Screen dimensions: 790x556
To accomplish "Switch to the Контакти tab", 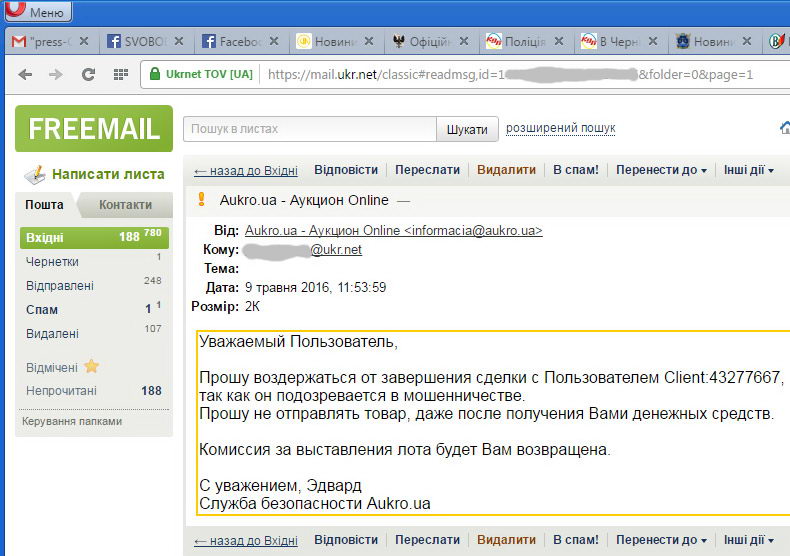I will click(125, 205).
